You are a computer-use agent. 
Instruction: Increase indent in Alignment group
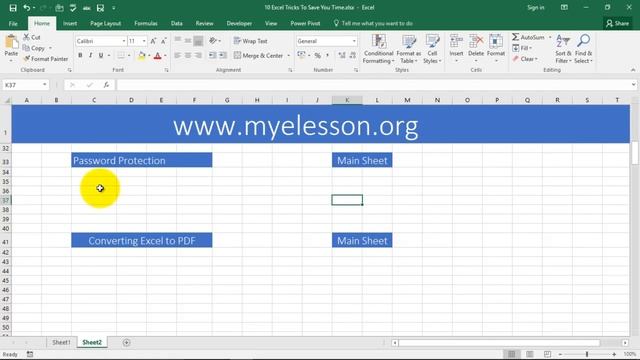pyautogui.click(x=222, y=55)
